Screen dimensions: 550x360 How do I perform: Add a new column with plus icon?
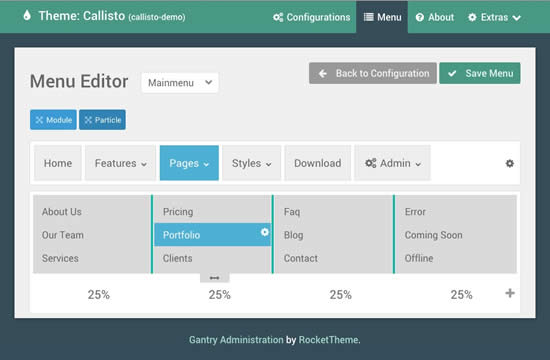pos(510,293)
